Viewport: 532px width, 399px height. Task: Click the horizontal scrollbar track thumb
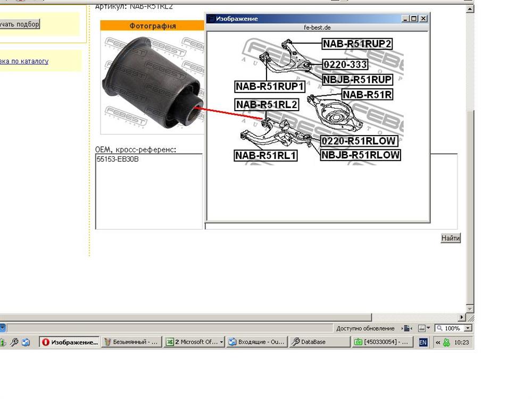coord(186,318)
